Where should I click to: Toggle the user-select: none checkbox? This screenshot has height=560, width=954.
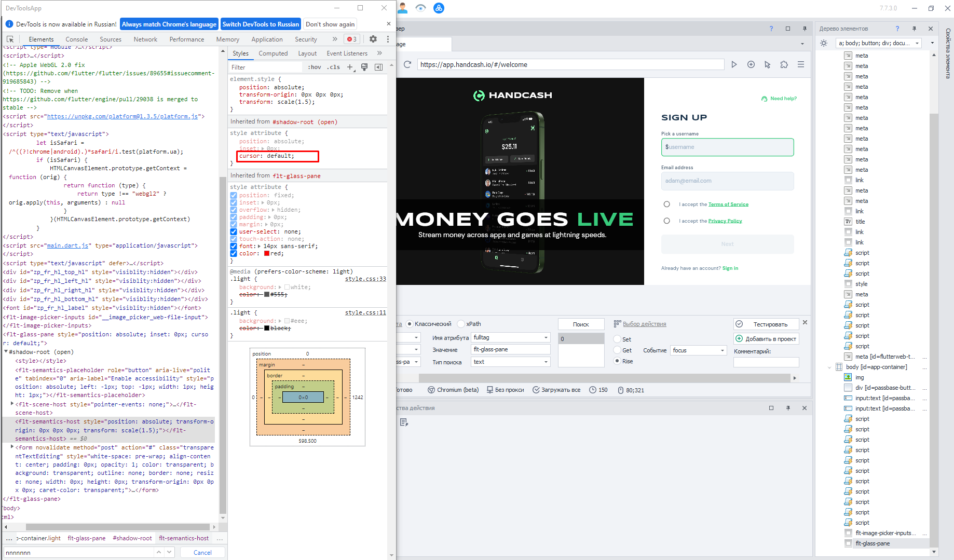coord(234,232)
